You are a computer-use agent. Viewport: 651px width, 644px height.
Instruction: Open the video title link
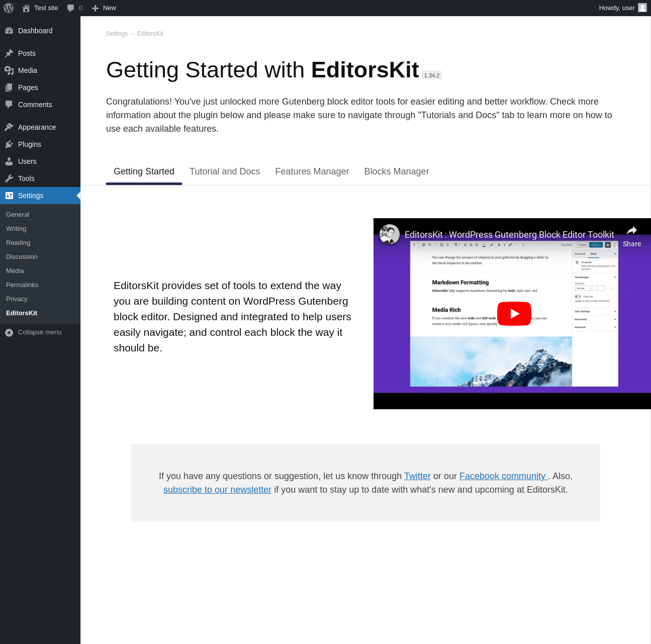(509, 235)
